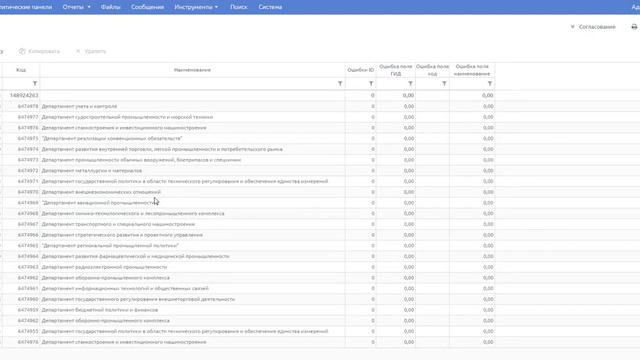Click the Ошибка поля наименование column header
The image size is (640, 360).
[472, 70]
